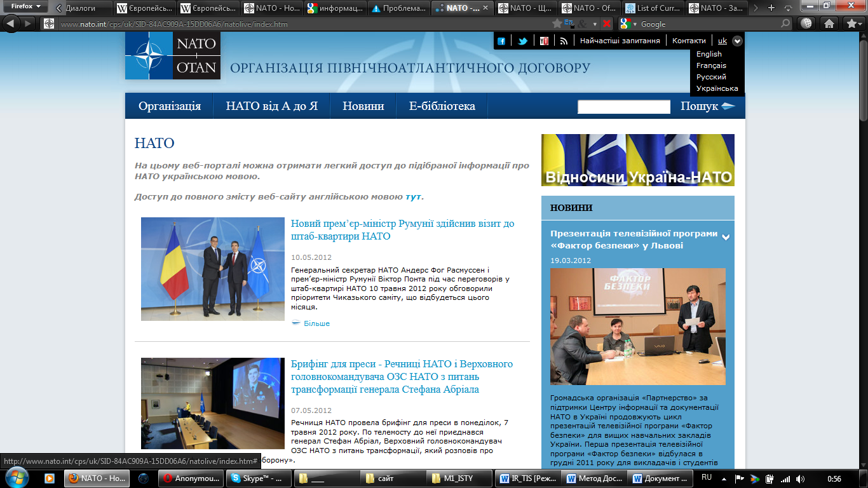Screen dimensions: 868x488
Task: Click photo of handshake with Romanian flag
Action: point(213,269)
